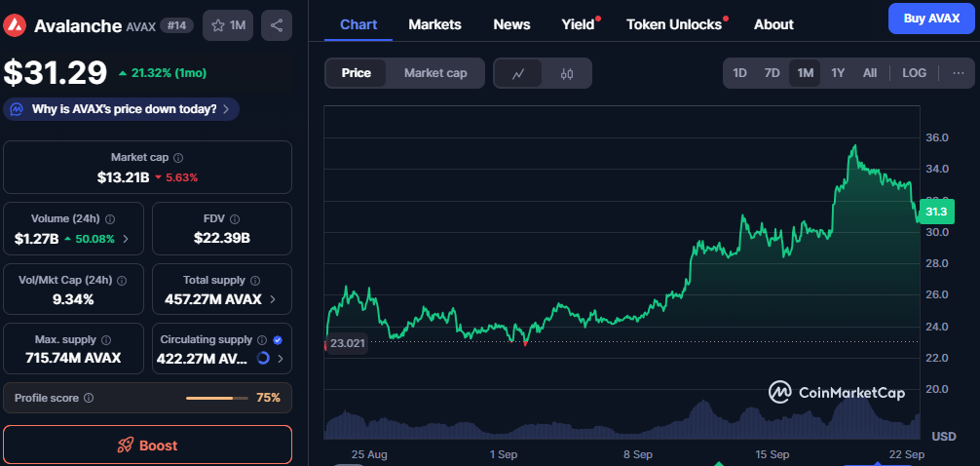980x466 pixels.
Task: Open the About tab
Action: pos(773,24)
